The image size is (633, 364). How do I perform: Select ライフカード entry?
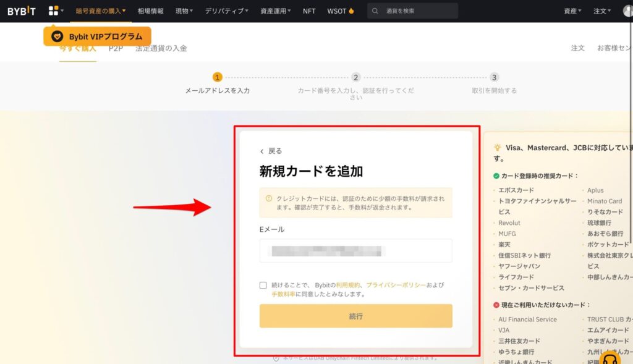point(516,277)
